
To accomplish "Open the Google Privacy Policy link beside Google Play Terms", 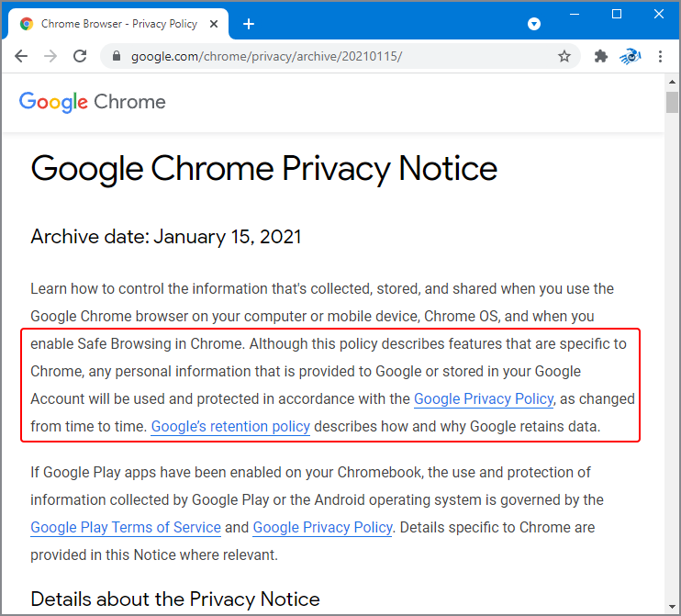I will point(322,527).
